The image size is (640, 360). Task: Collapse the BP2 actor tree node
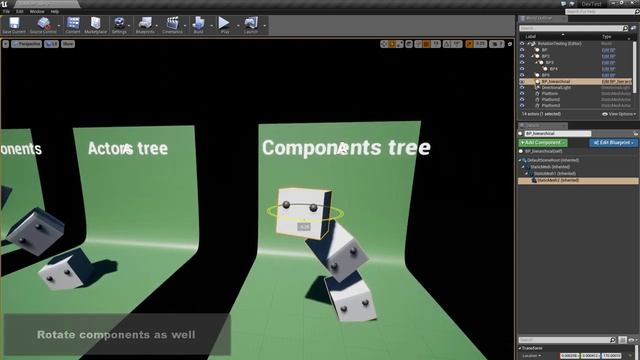(x=533, y=56)
